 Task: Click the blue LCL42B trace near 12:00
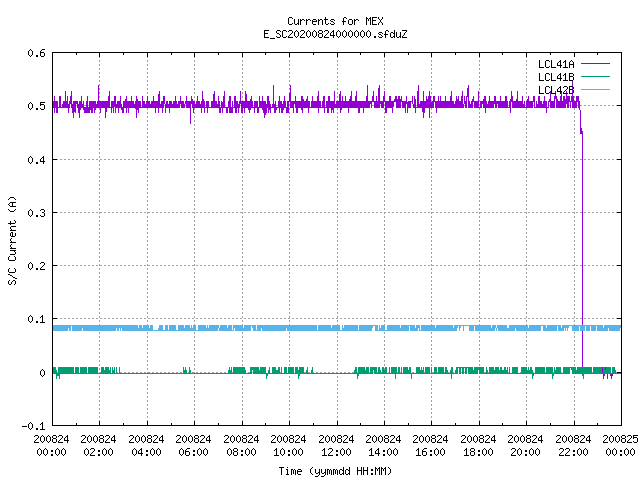337,328
